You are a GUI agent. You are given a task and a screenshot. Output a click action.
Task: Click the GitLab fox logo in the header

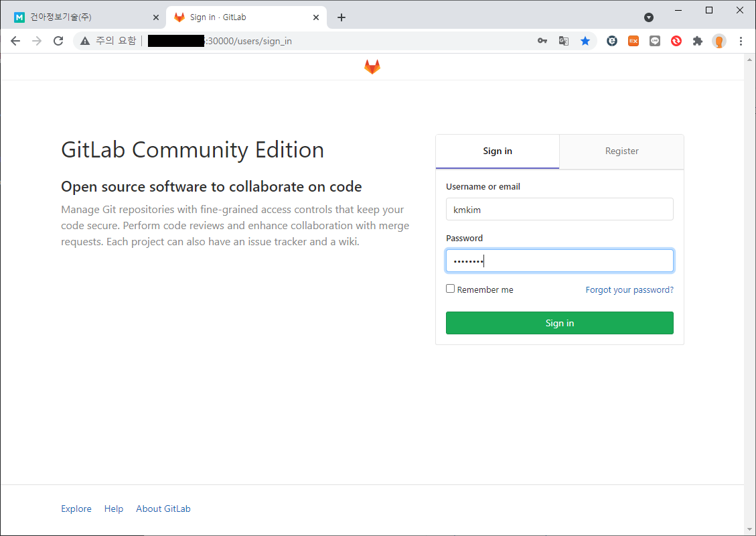pyautogui.click(x=372, y=66)
